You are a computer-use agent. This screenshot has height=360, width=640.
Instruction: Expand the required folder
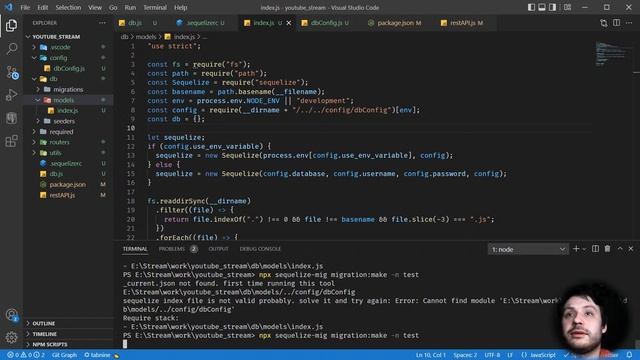pyautogui.click(x=34, y=132)
